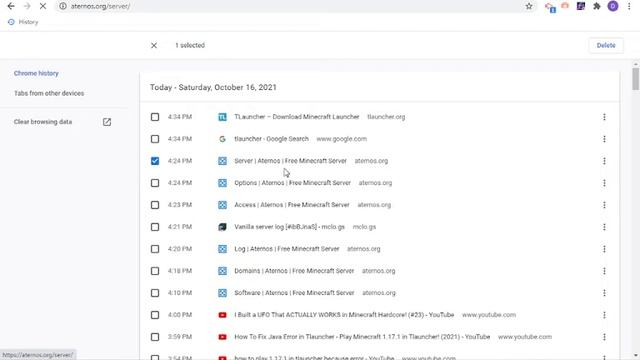Go back with the browser back arrow
The height and width of the screenshot is (360, 640).
pyautogui.click(x=11, y=6)
